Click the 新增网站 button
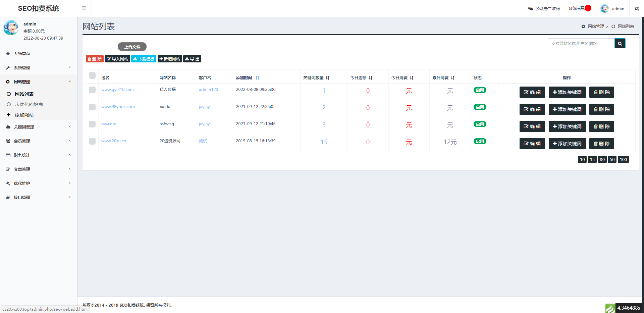Image resolution: width=644 pixels, height=313 pixels. [x=170, y=59]
